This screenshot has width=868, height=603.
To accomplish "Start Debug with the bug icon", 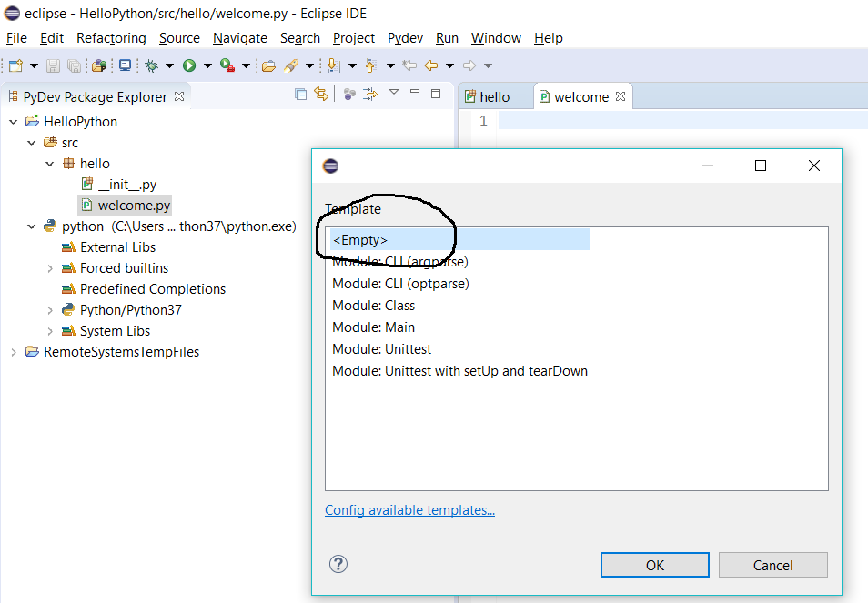I will point(152,65).
